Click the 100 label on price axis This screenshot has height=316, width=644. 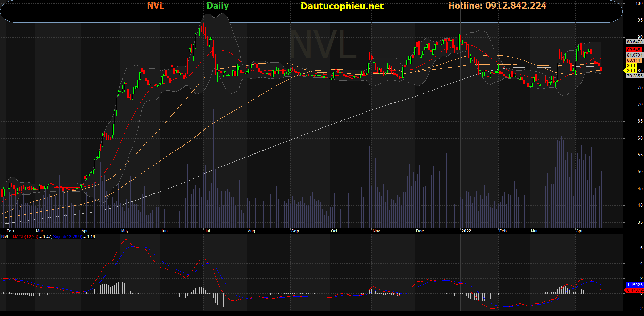click(x=639, y=3)
